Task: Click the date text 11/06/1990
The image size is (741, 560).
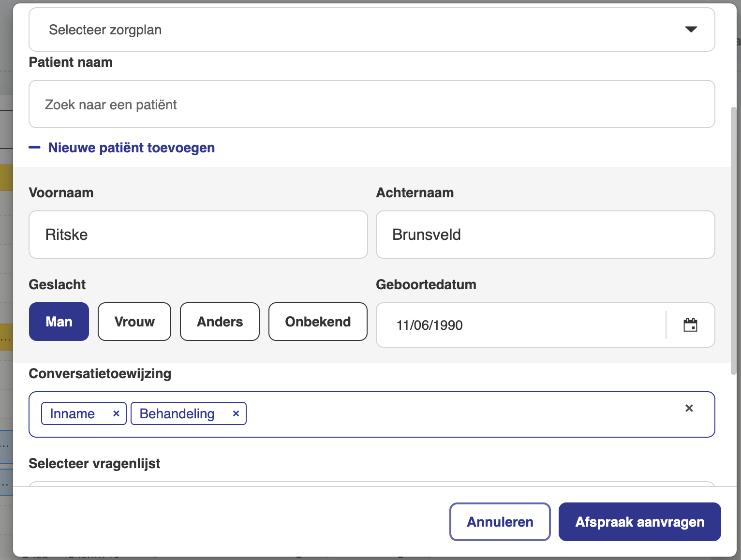Action: pyautogui.click(x=430, y=325)
